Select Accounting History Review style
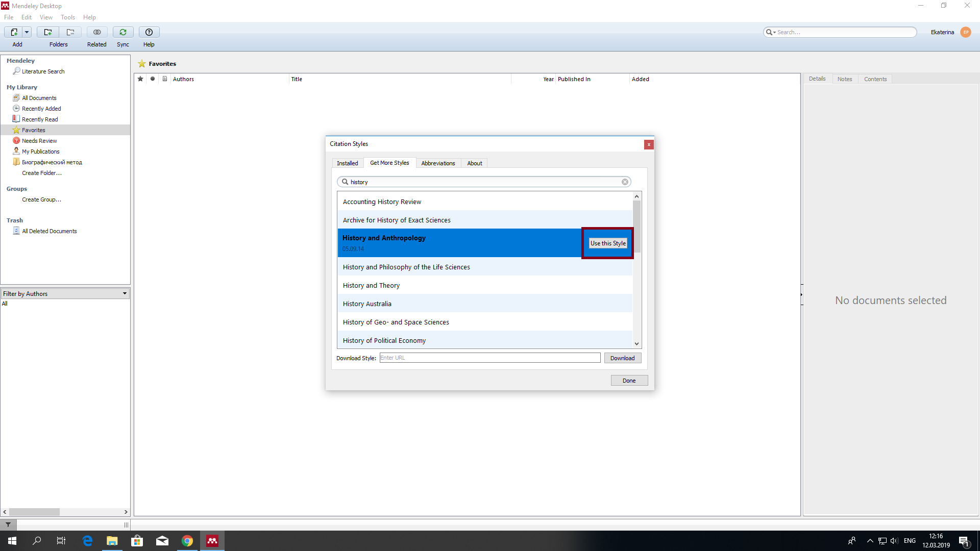Image resolution: width=980 pixels, height=551 pixels. 485,202
